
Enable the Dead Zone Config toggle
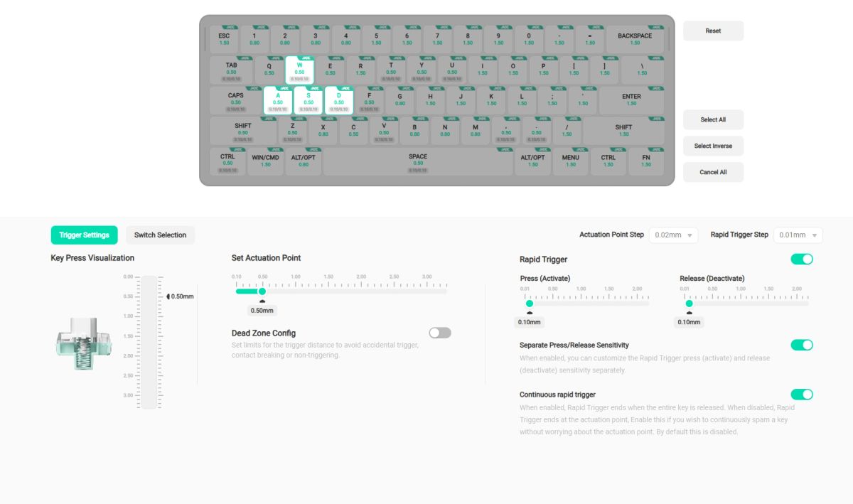(440, 333)
